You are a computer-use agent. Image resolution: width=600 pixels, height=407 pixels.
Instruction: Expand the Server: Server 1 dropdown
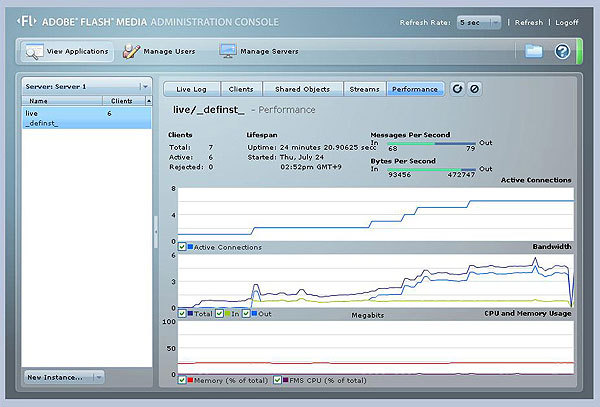pyautogui.click(x=87, y=86)
